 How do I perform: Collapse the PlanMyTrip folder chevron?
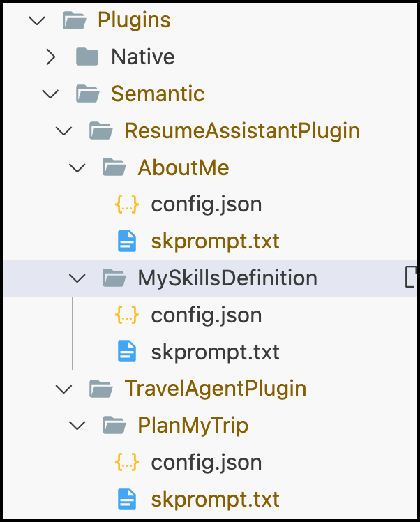77,426
